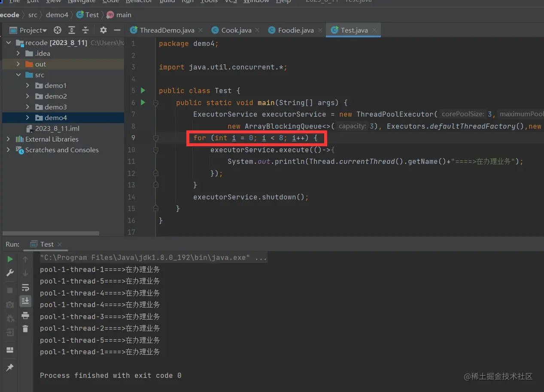This screenshot has width=544, height=392.
Task: Clear console with the trash icon
Action: [x=25, y=329]
